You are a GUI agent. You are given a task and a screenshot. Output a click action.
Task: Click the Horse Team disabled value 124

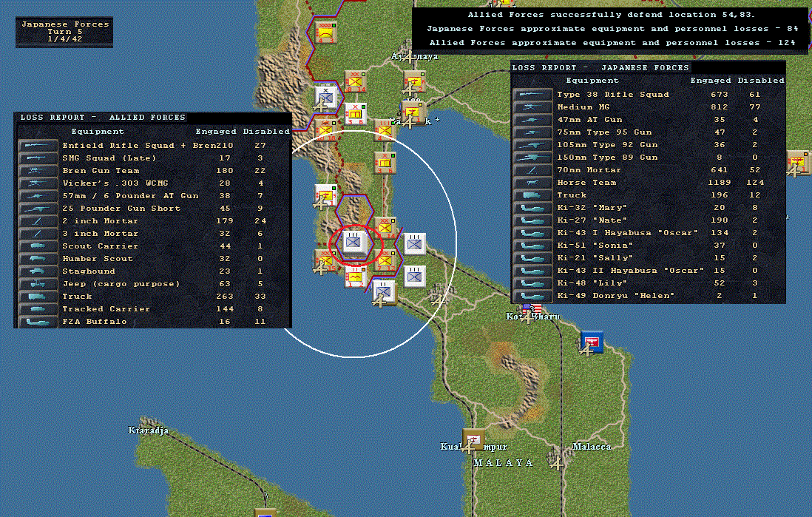pyautogui.click(x=755, y=183)
